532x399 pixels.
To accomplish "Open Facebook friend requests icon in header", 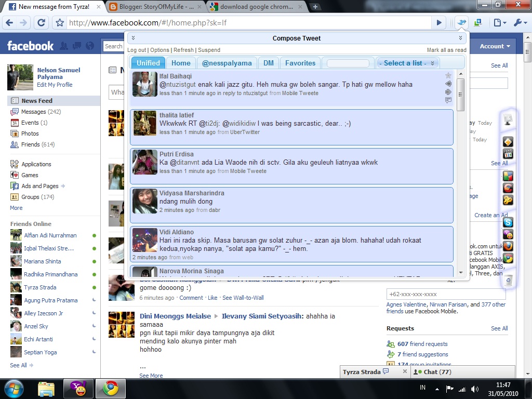I will (63, 46).
